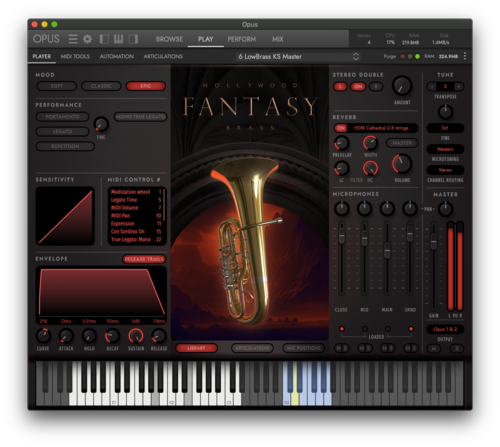Click the Close microphone loaded indicator
Image resolution: width=500 pixels, height=447 pixels.
coord(342,329)
